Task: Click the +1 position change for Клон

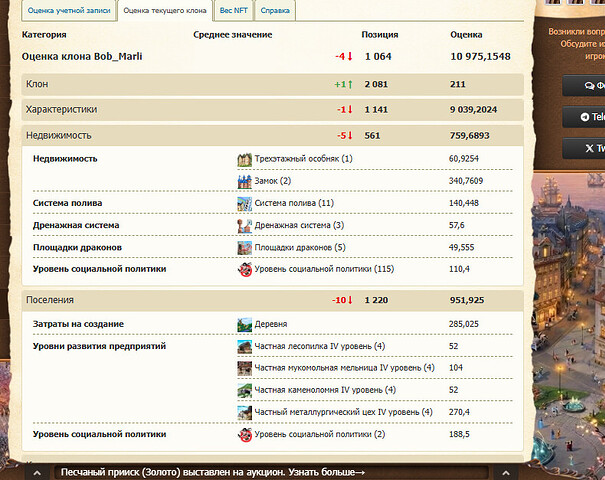Action: (343, 84)
